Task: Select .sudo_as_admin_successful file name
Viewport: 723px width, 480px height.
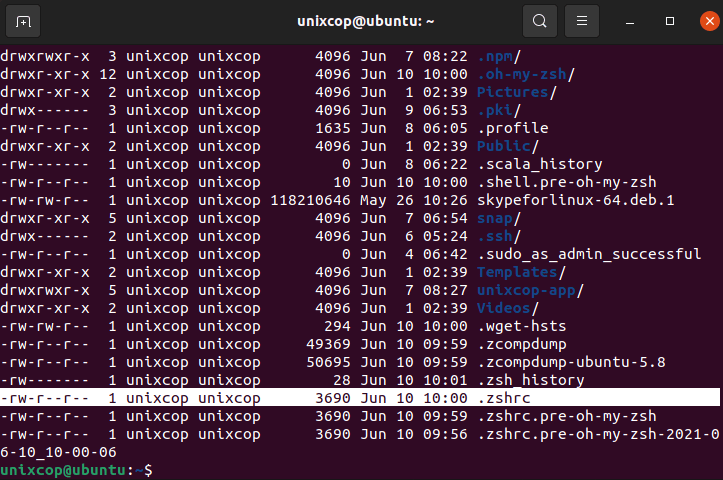Action: [x=589, y=255]
